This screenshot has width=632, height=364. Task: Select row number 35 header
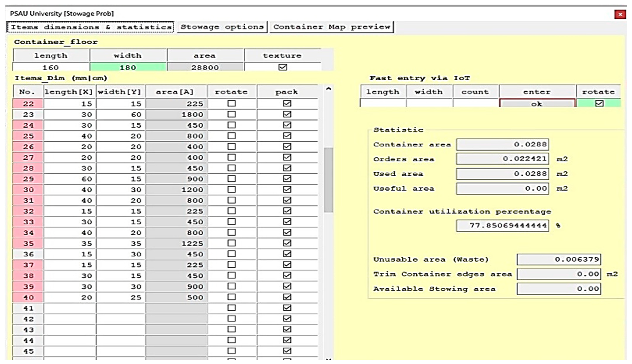coord(28,243)
